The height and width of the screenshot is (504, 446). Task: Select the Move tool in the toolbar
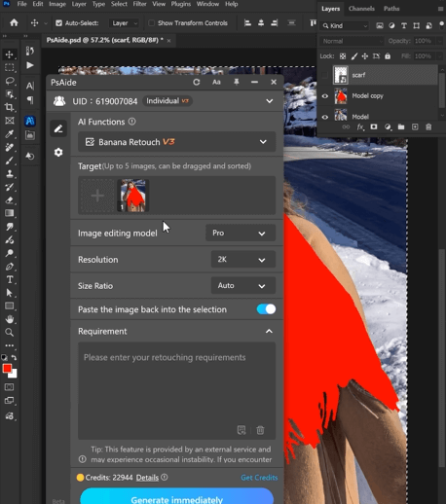coord(10,54)
